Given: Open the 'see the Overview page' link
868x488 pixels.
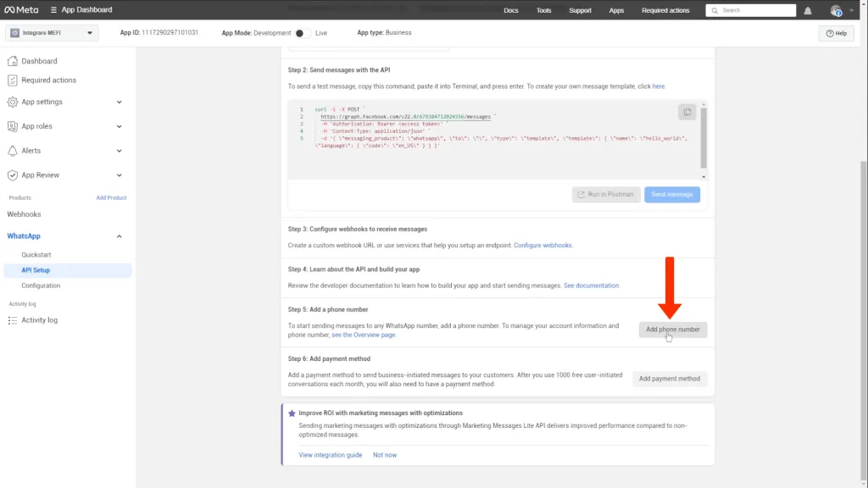Looking at the screenshot, I should click(x=363, y=335).
